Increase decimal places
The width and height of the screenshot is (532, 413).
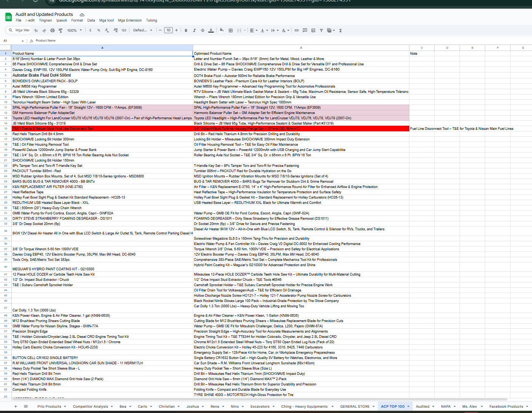pyautogui.click(x=115, y=30)
